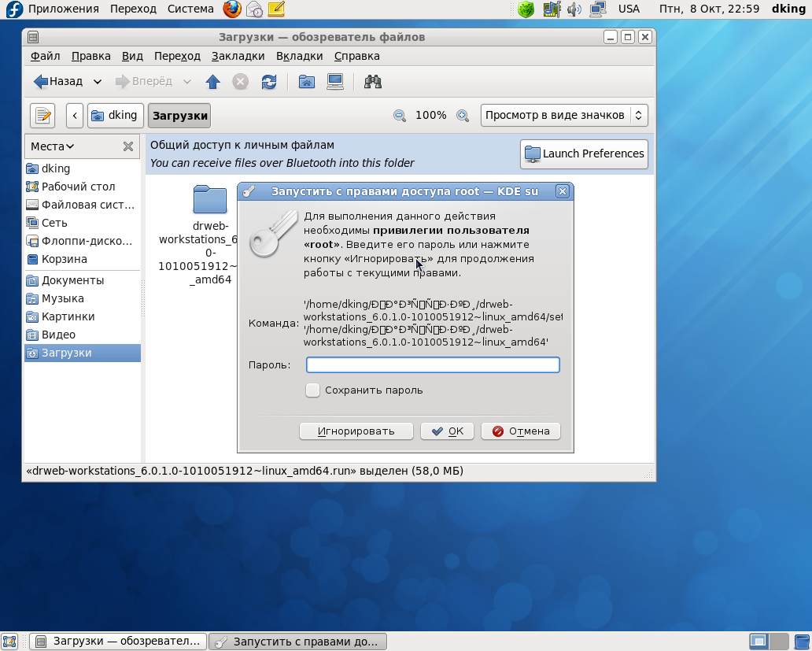Image resolution: width=812 pixels, height=651 pixels.
Task: Zoom in with the plus magnifier
Action: tap(463, 116)
